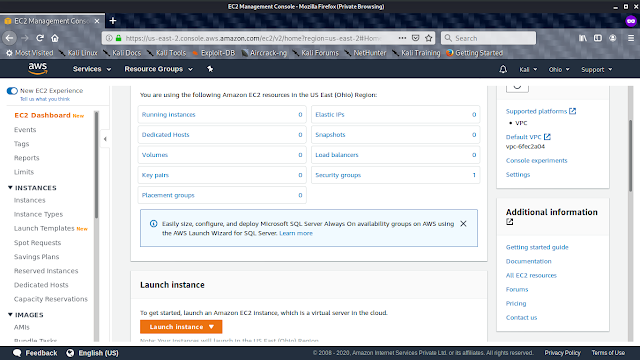This screenshot has width=640, height=360.
Task: Click the site info icon in URL bar
Action: (x=109, y=38)
